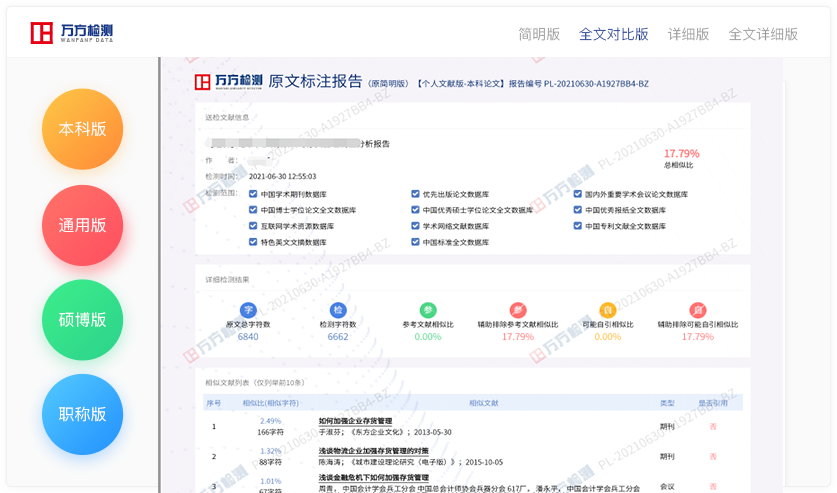Click the blue 检 icon above 检测字符数
Image resolution: width=837 pixels, height=493 pixels.
[x=338, y=310]
